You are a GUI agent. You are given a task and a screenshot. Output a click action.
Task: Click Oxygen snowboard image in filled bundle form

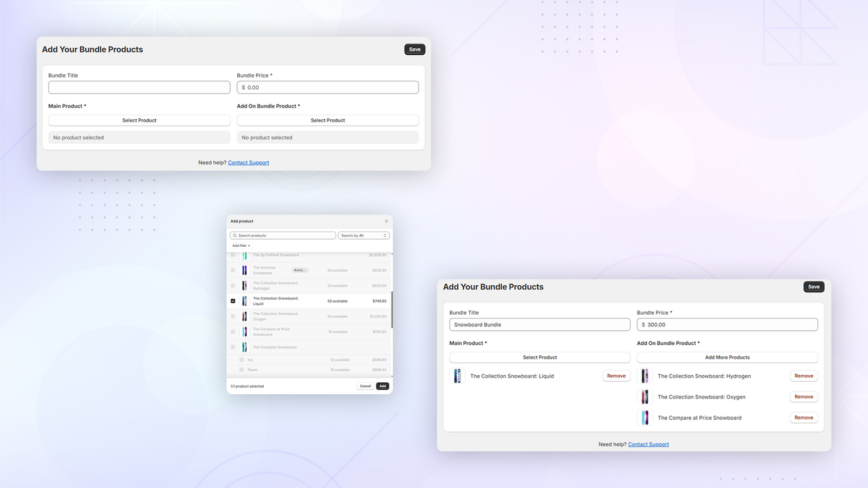coord(645,397)
